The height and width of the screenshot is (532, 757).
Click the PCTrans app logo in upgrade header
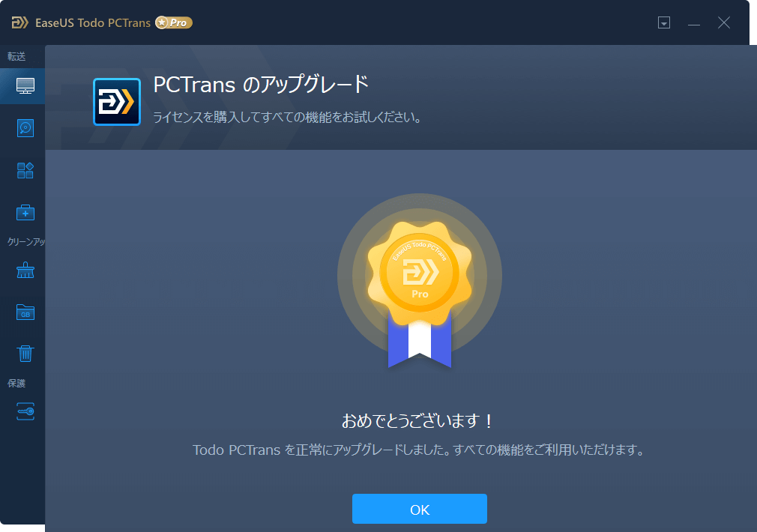pyautogui.click(x=117, y=102)
